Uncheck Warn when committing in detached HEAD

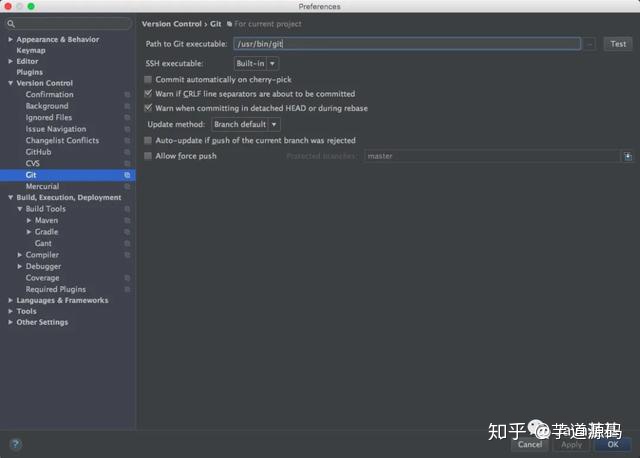coord(148,108)
